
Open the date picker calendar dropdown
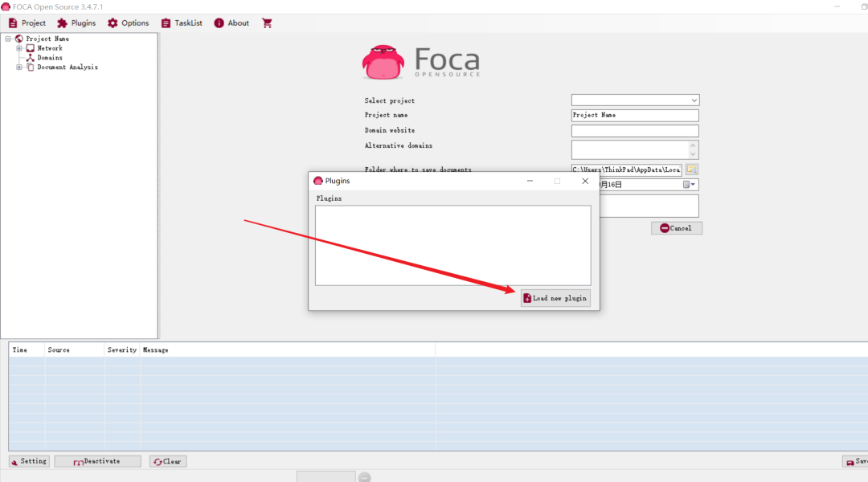point(690,184)
